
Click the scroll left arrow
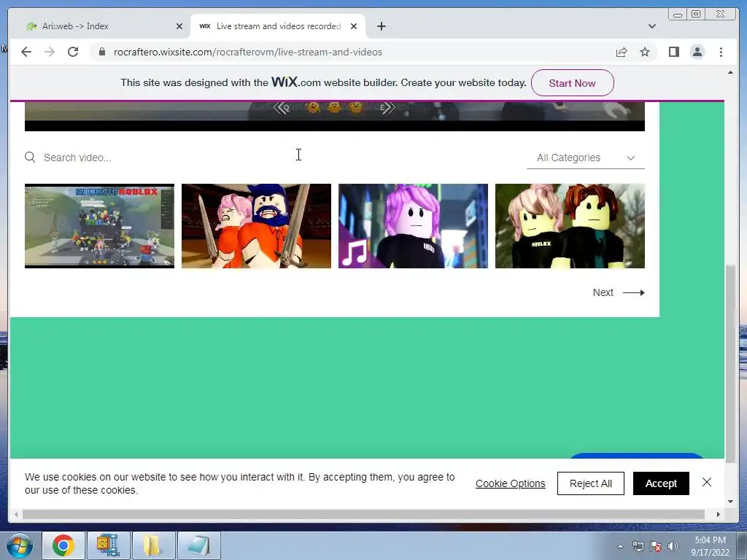click(x=16, y=514)
